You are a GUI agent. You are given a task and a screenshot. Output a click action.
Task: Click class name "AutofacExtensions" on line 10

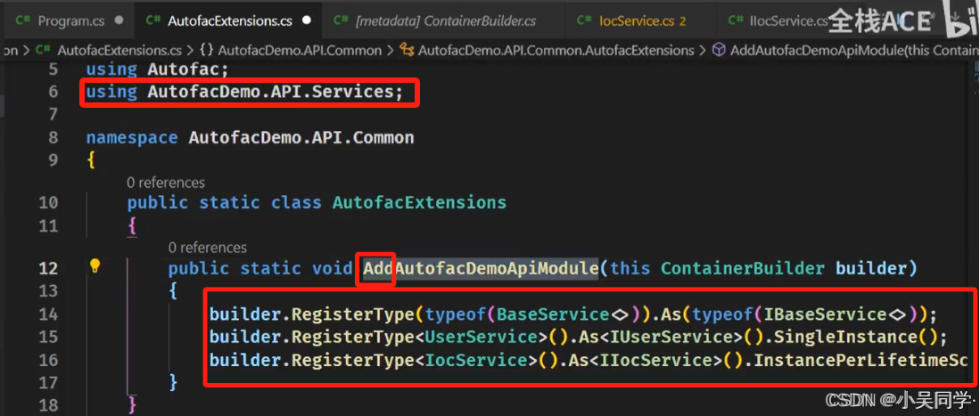[x=419, y=202]
